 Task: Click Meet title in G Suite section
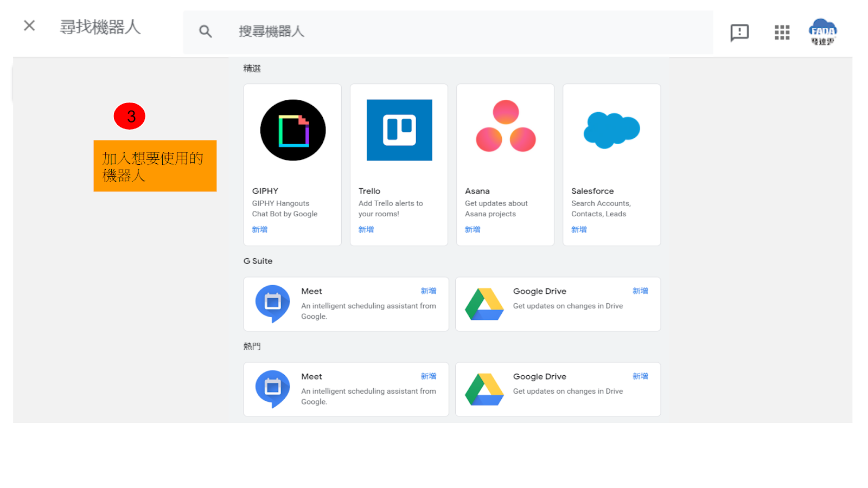[x=312, y=291]
